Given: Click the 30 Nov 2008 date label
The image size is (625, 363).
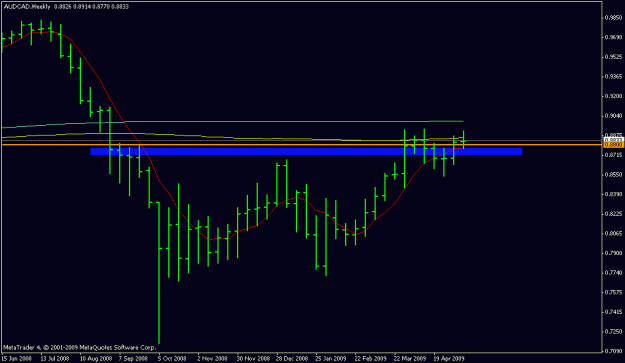Looking at the screenshot, I should click(253, 358).
